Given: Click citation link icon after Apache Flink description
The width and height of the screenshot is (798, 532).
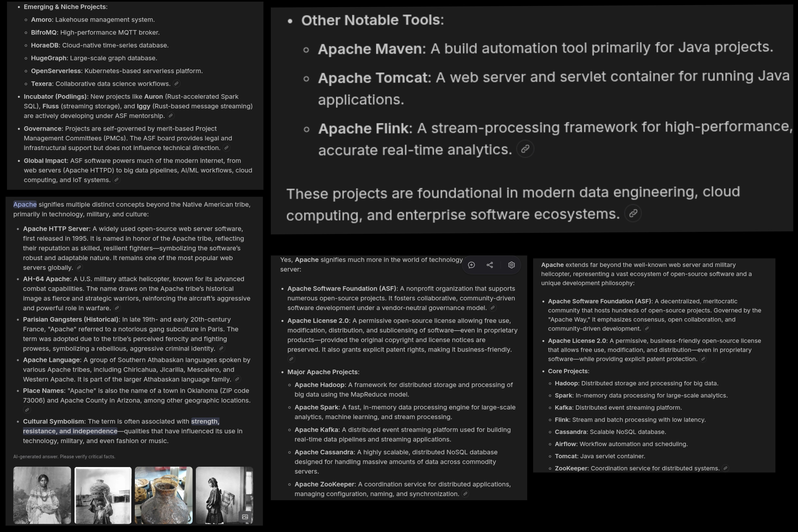Looking at the screenshot, I should coord(525,149).
